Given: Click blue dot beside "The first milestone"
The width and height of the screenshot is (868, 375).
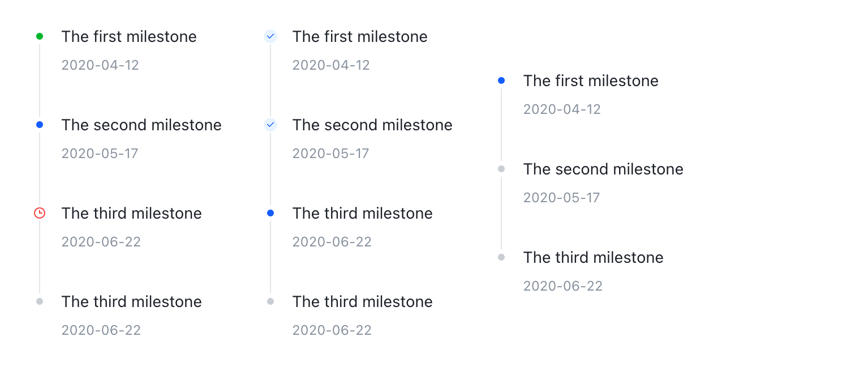Looking at the screenshot, I should pos(501,81).
